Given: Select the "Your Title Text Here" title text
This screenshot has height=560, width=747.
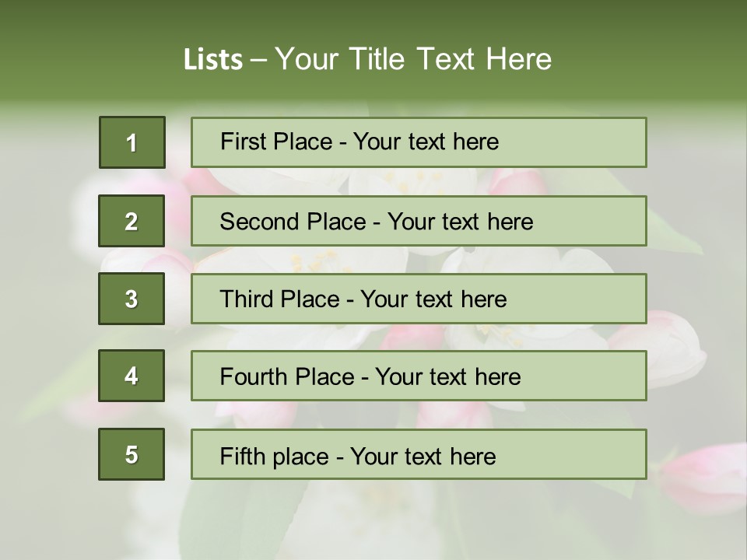Looking at the screenshot, I should tap(413, 59).
